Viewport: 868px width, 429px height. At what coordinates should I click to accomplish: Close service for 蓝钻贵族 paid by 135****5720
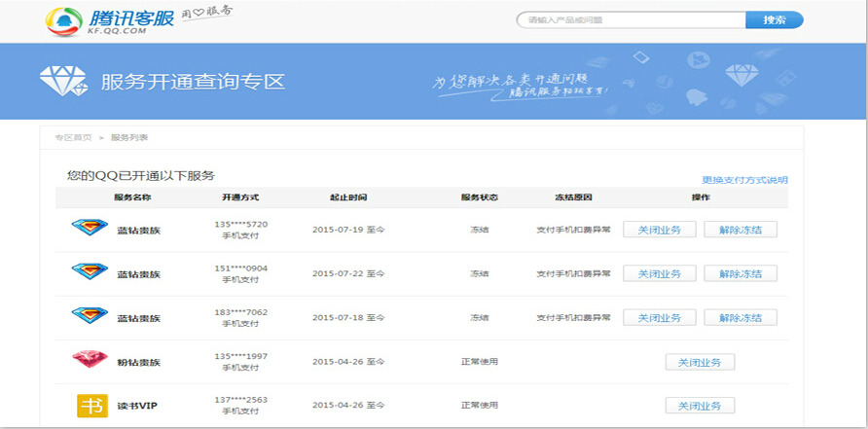coord(659,231)
